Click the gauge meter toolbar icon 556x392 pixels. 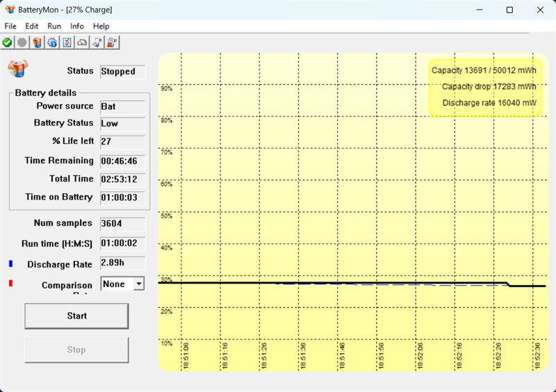pyautogui.click(x=82, y=42)
